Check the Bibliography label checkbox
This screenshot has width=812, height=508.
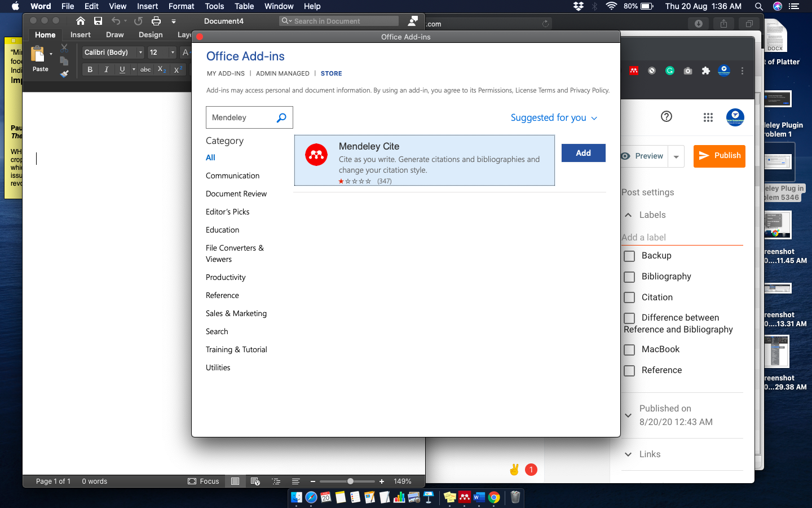point(629,277)
